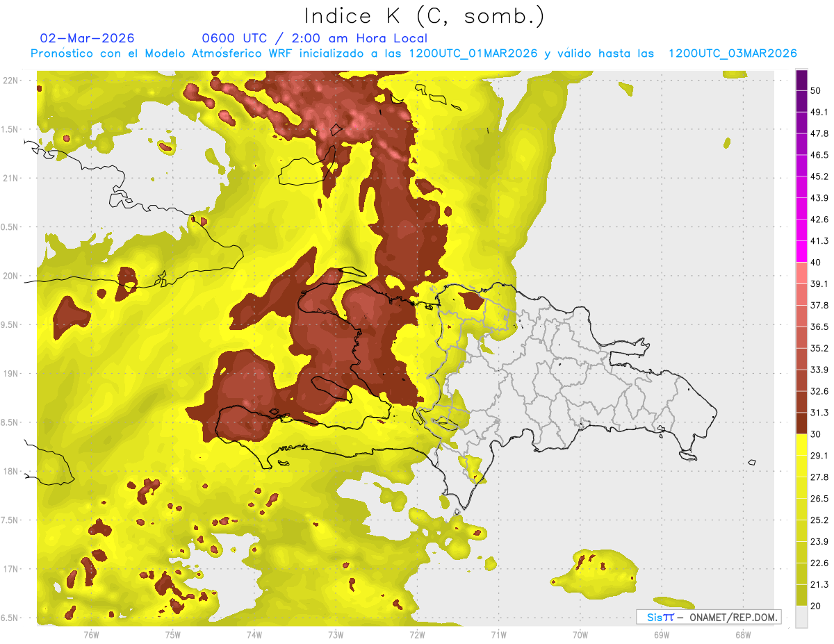This screenshot has height=644, width=834.
Task: Click the "71W" longitude axis label
Action: 498,635
